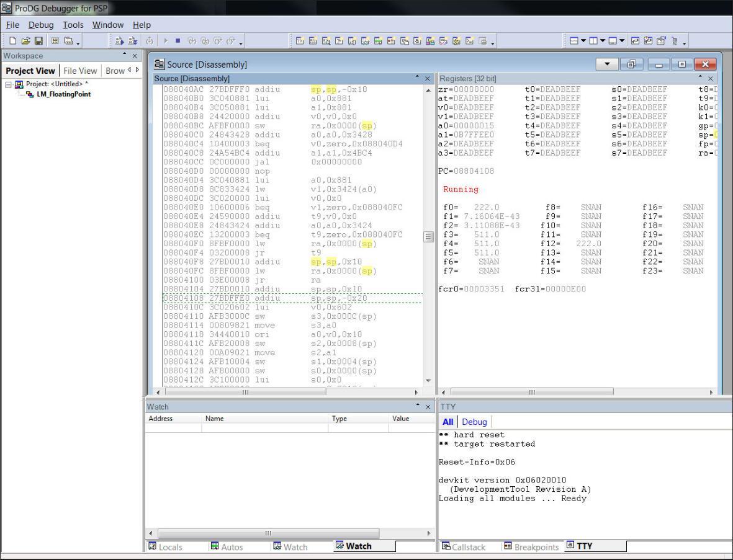The image size is (733, 560).
Task: Switch to the File View tab
Action: [80, 70]
